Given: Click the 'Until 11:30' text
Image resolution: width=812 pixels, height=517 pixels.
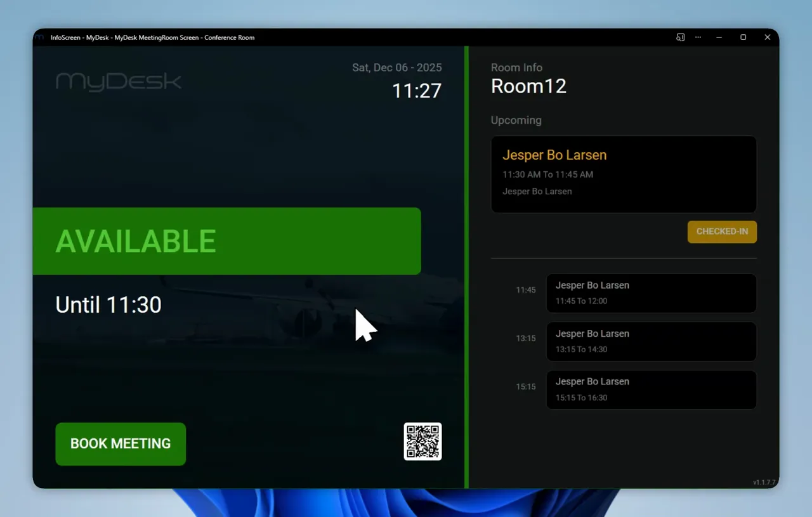Looking at the screenshot, I should click(x=108, y=305).
